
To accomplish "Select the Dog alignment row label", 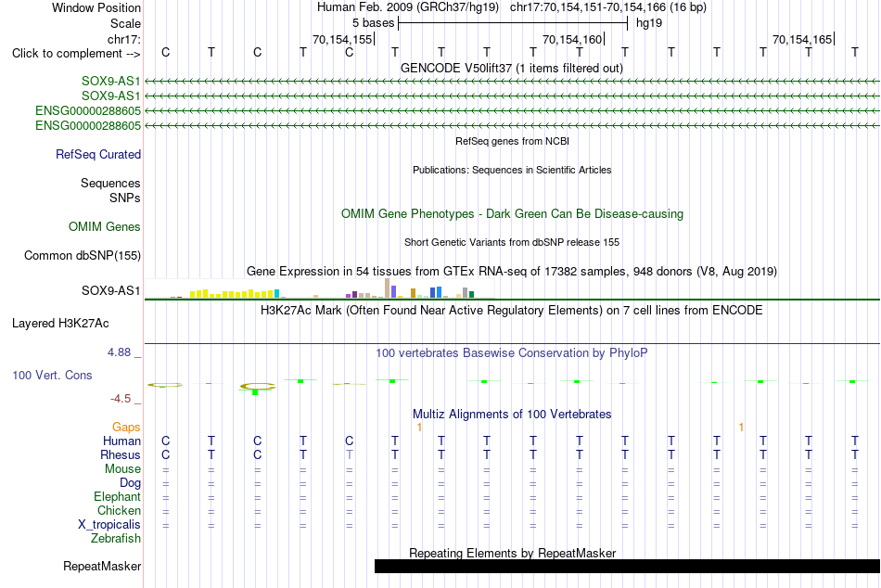I will click(131, 483).
